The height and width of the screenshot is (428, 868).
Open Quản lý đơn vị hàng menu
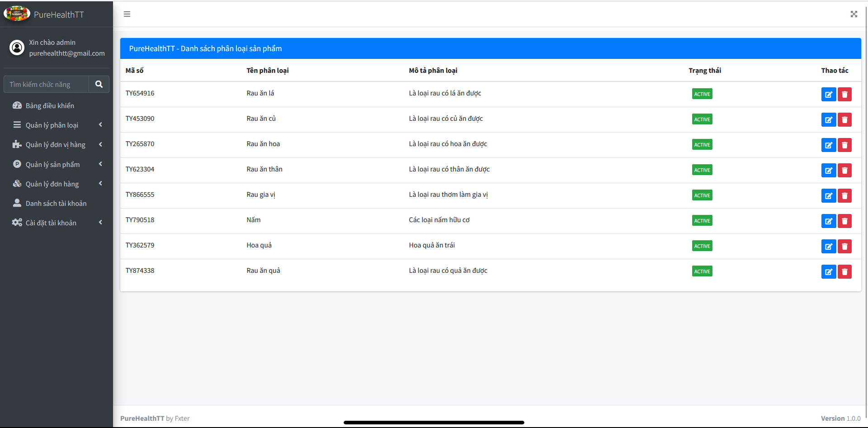click(x=57, y=145)
